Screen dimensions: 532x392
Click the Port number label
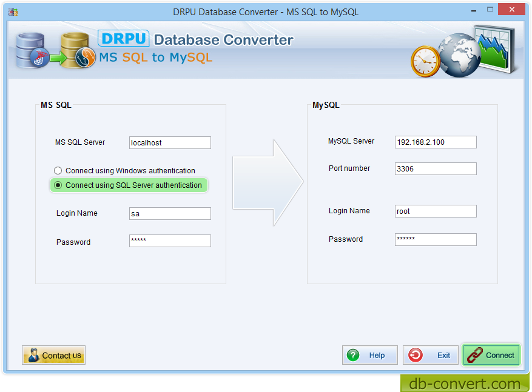[349, 168]
